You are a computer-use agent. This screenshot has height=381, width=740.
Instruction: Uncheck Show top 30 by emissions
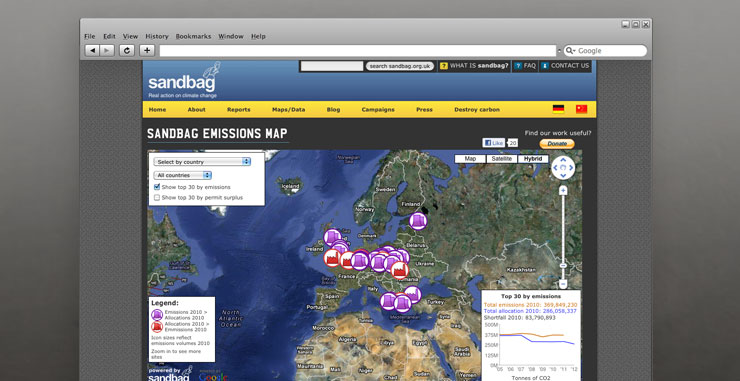157,187
